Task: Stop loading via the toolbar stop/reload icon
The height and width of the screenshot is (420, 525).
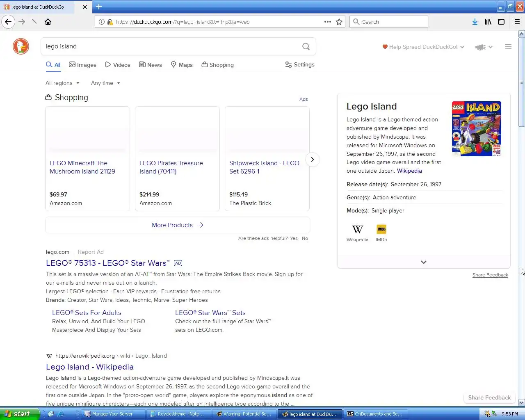Action: [x=34, y=22]
